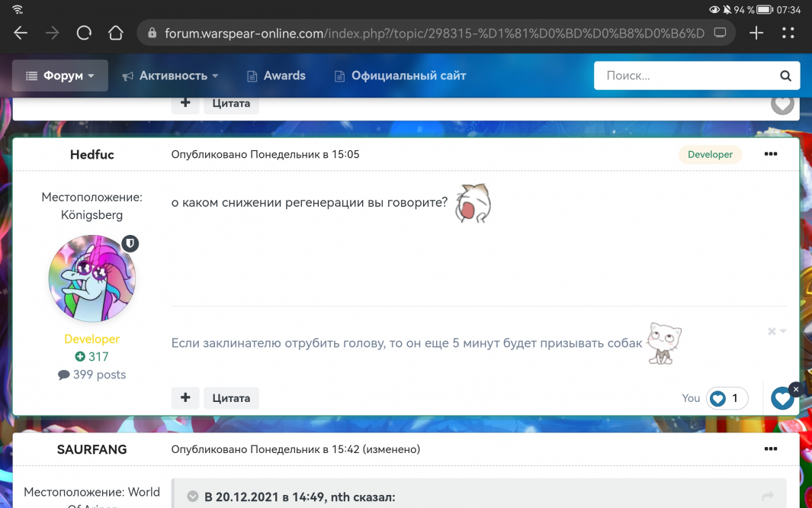The width and height of the screenshot is (812, 508).
Task: Expand the Активность dropdown menu
Action: [170, 76]
